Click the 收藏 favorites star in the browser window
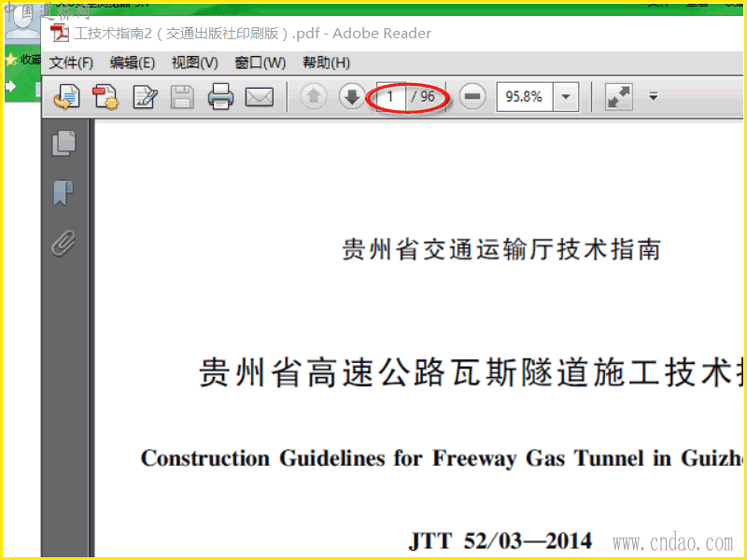Viewport: 747px width, 560px height. [11, 60]
